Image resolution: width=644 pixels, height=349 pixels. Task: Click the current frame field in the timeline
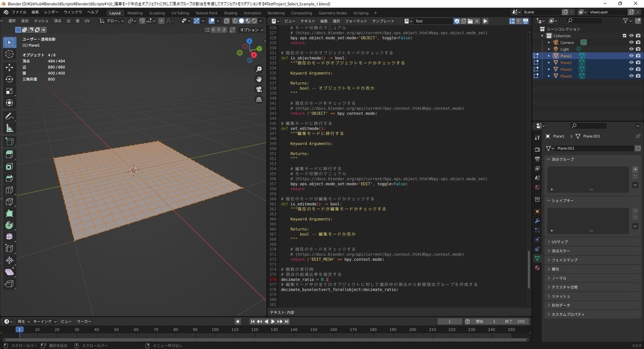(x=450, y=321)
